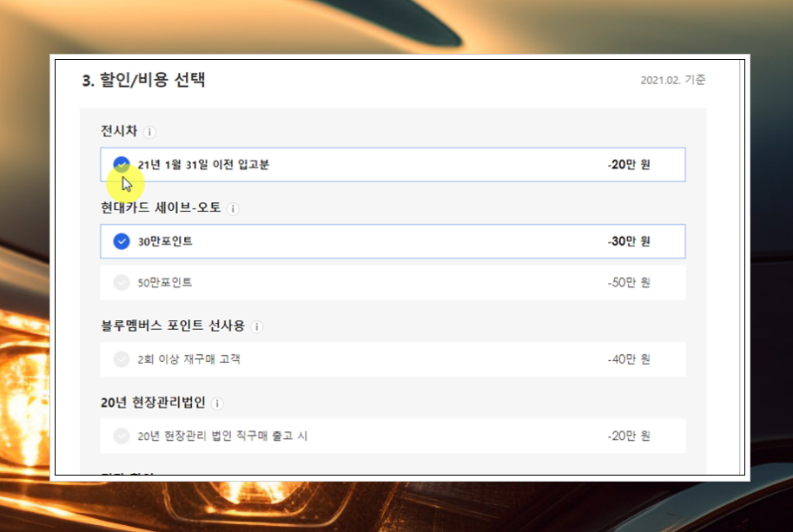
Task: Uncheck 21년 1월 31일 이전 입고분 option
Action: (x=122, y=165)
